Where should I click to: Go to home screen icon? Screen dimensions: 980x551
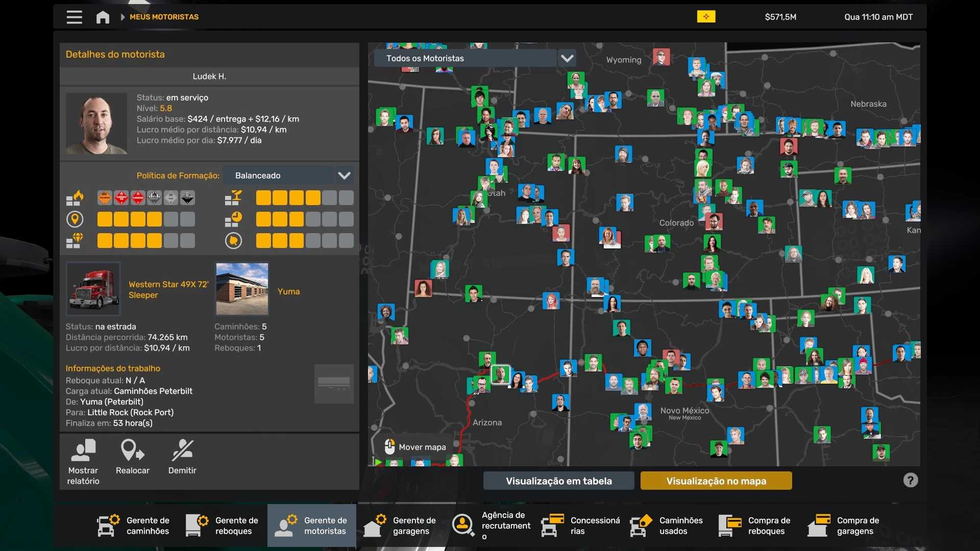(103, 17)
